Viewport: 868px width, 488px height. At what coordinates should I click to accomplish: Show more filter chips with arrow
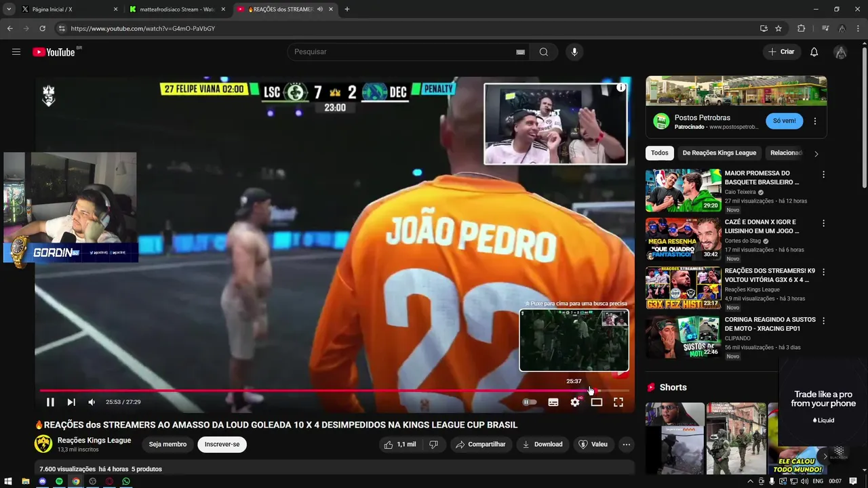[x=816, y=154]
